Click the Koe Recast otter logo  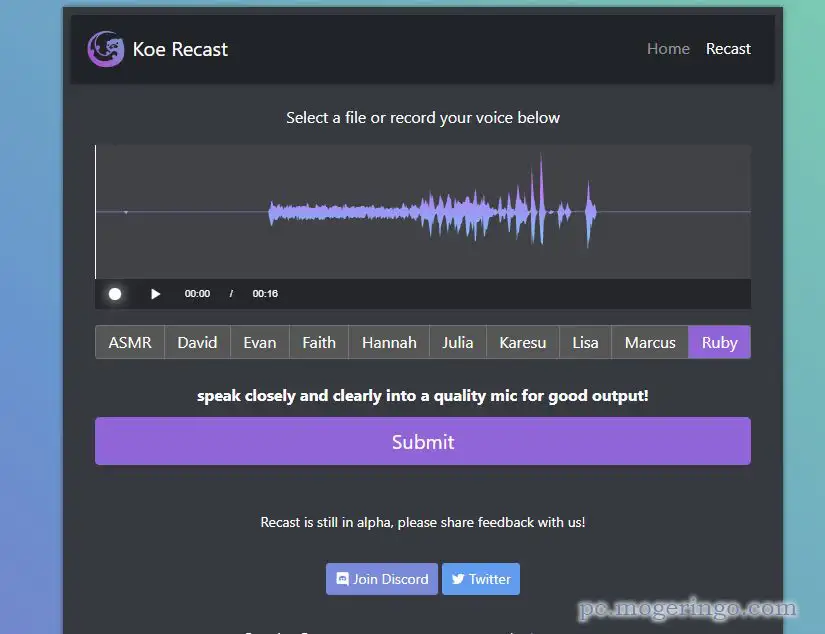106,49
